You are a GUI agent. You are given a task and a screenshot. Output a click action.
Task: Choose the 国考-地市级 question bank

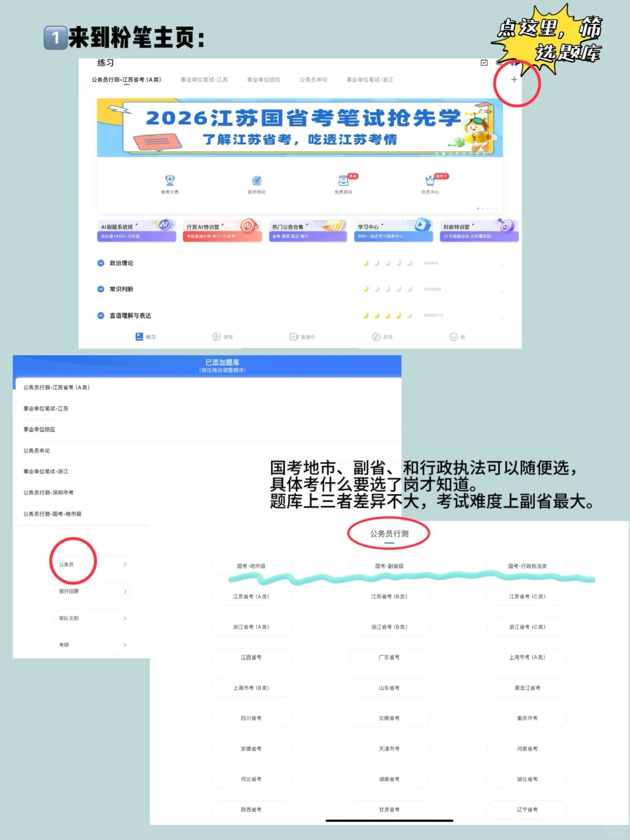(x=251, y=565)
